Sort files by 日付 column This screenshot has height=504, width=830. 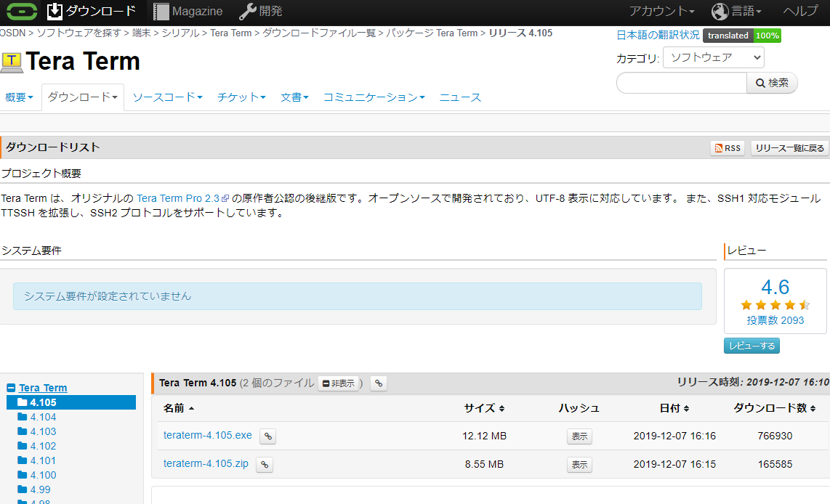pos(674,408)
